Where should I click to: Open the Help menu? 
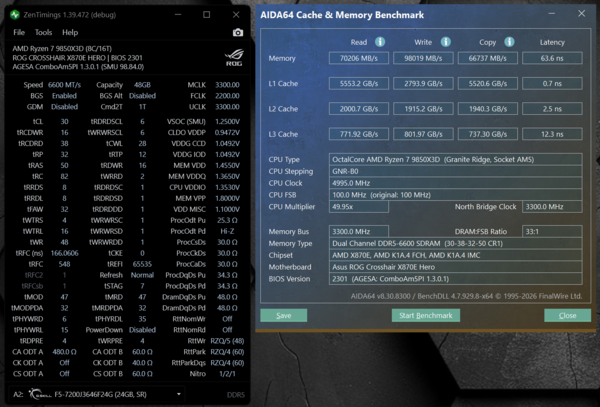70,33
